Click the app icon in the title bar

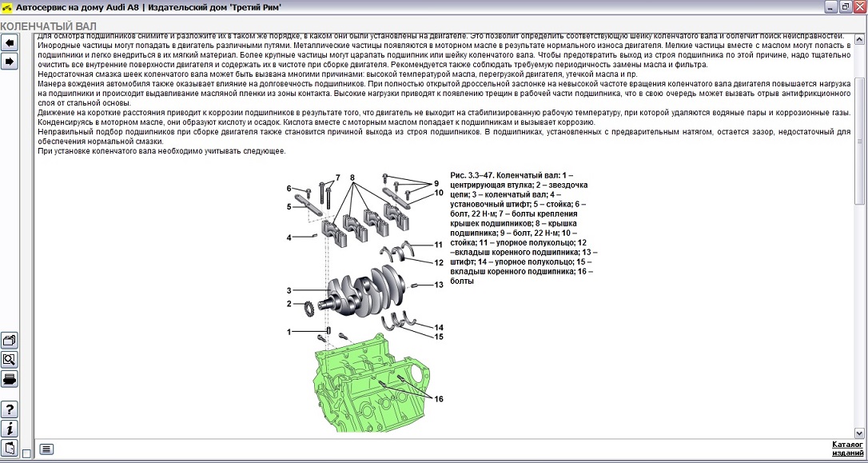7,7
